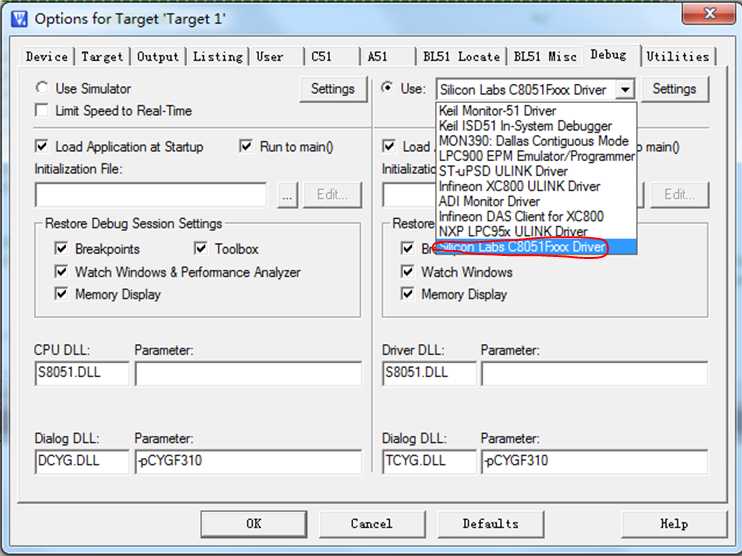The height and width of the screenshot is (556, 742).
Task: Click the Driver DLL Parameter field
Action: [x=595, y=373]
